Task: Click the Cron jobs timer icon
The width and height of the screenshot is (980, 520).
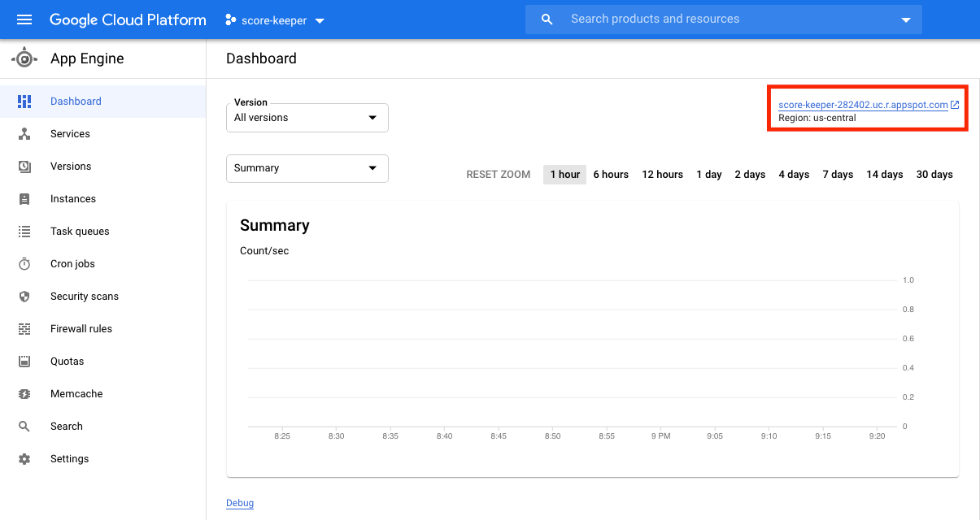Action: point(24,264)
